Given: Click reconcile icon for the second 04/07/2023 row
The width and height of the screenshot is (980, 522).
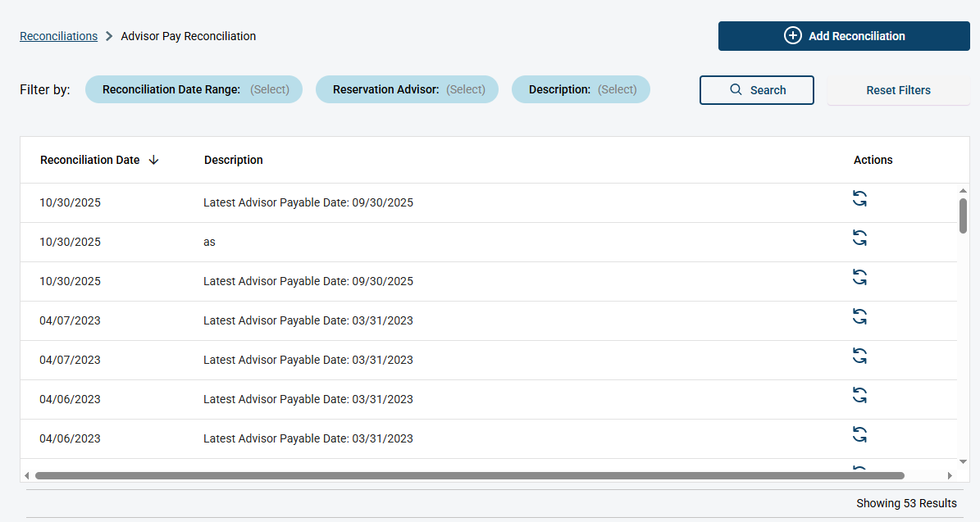Looking at the screenshot, I should click(x=860, y=356).
